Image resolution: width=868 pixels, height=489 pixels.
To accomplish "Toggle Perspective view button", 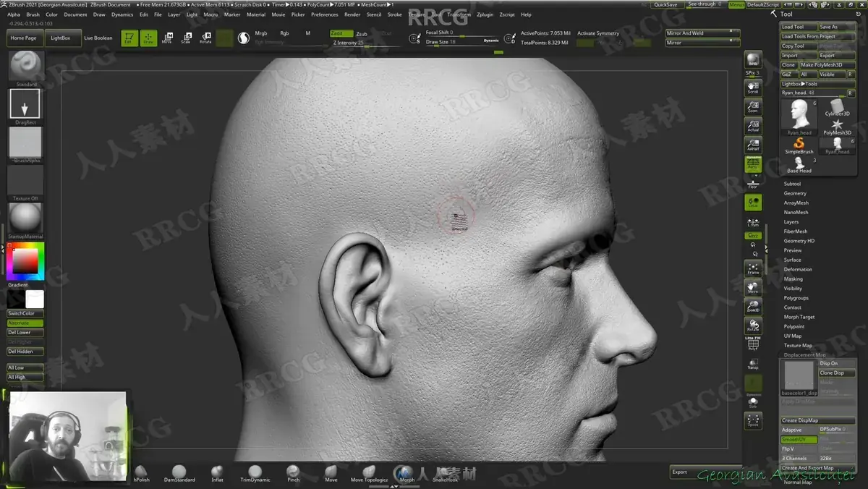I will pos(753,165).
